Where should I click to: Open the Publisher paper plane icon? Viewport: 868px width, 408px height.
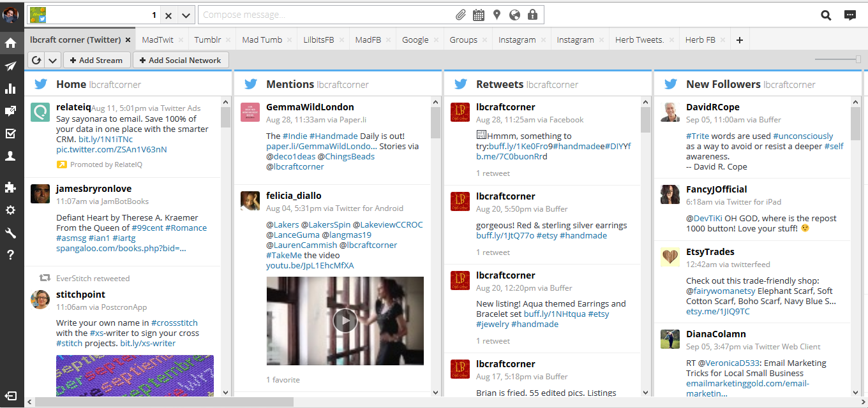point(11,66)
